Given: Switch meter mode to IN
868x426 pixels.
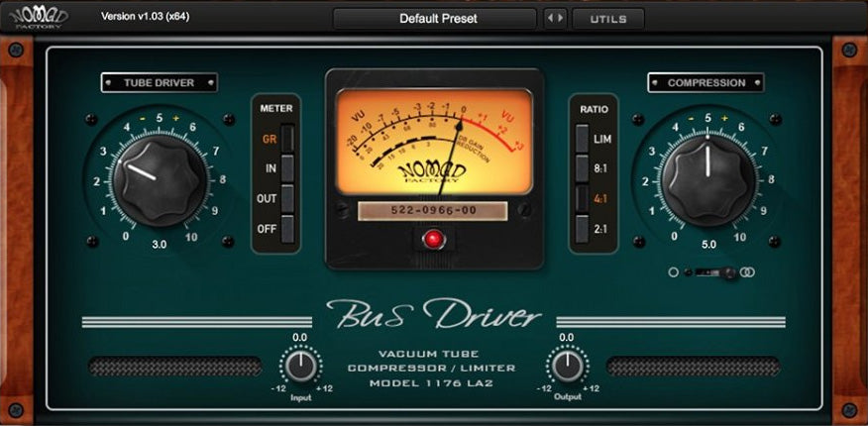Looking at the screenshot, I should (x=287, y=169).
